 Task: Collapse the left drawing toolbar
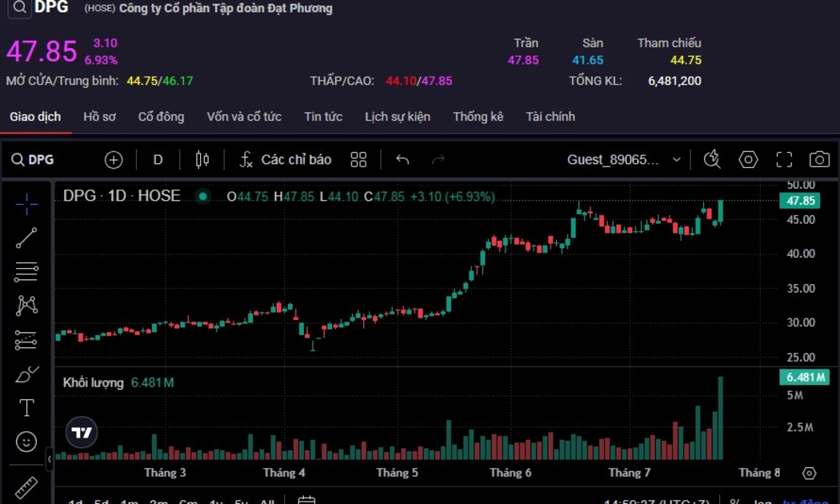click(x=50, y=459)
